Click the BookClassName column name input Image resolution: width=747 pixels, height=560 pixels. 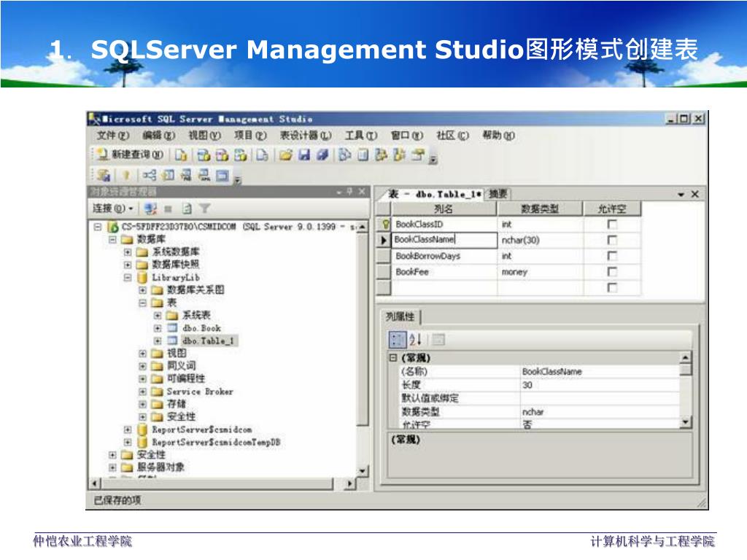[444, 239]
